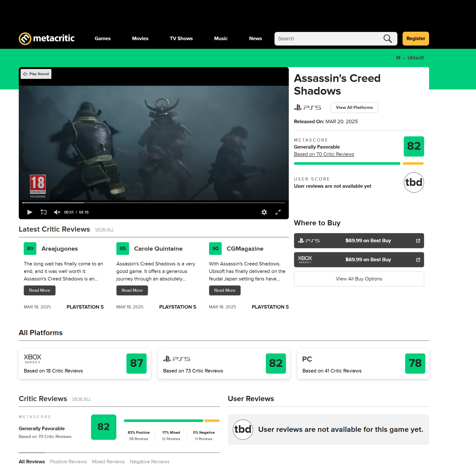The height and width of the screenshot is (464, 476).
Task: Read more of CGMagazine review
Action: click(225, 291)
